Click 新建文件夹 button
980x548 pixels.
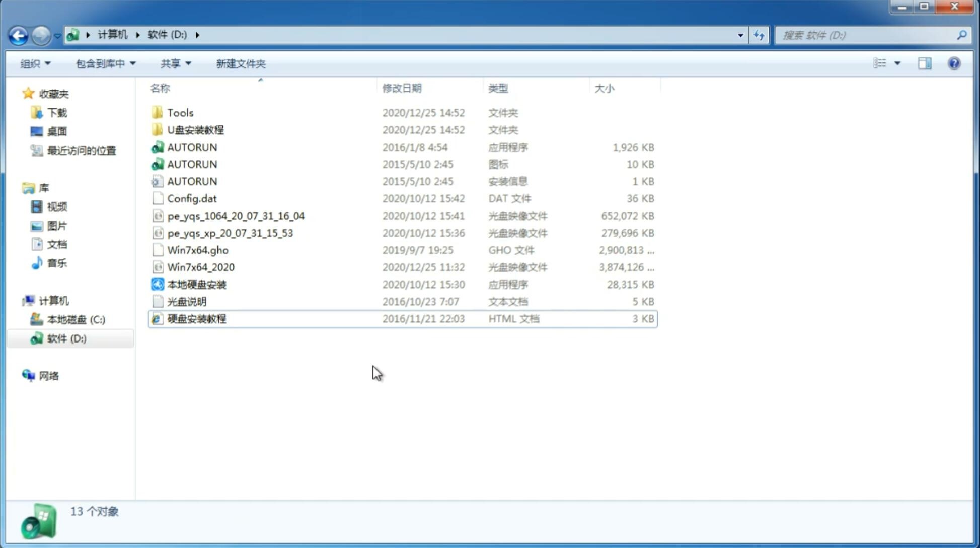pyautogui.click(x=240, y=62)
